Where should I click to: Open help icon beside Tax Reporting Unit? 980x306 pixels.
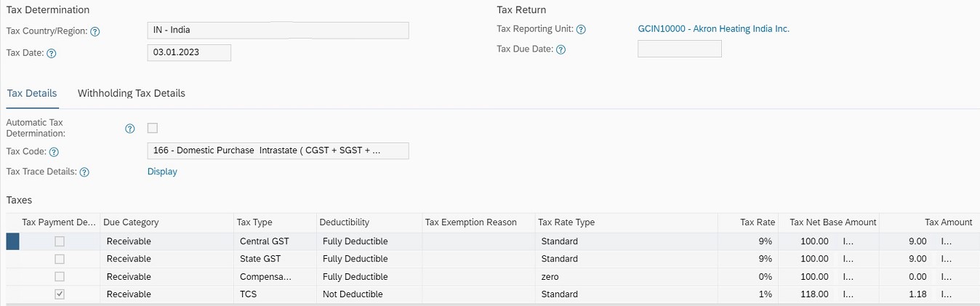tap(581, 30)
